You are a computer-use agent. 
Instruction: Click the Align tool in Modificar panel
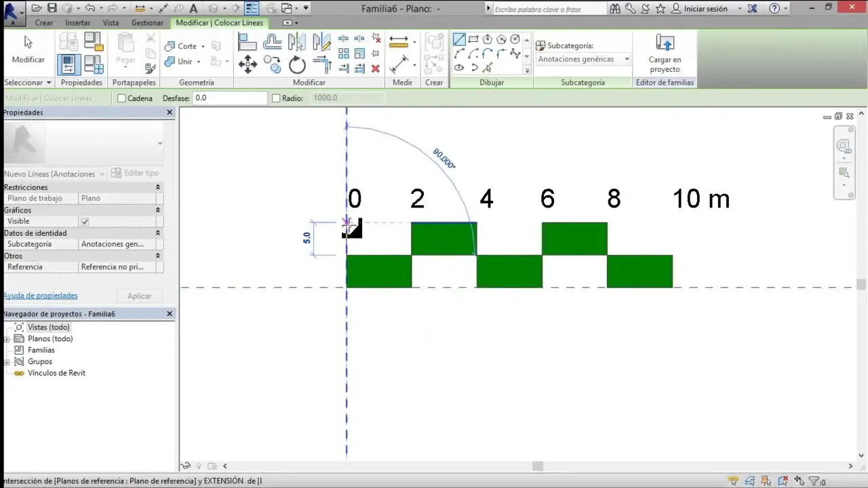(248, 42)
